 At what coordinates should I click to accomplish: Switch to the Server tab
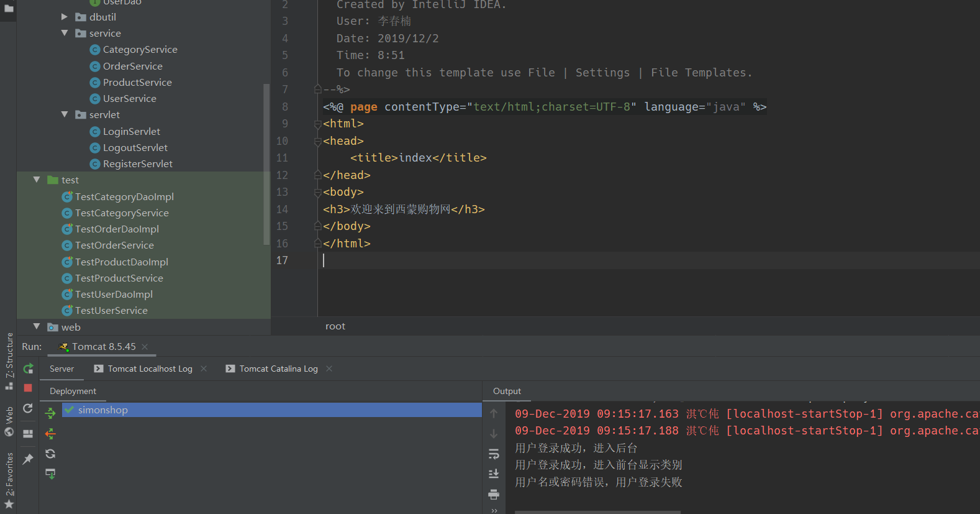pyautogui.click(x=61, y=369)
